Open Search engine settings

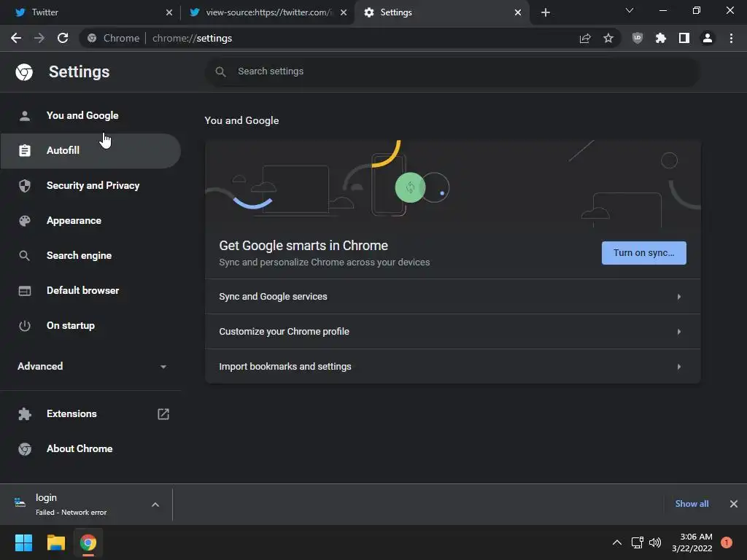[x=90, y=256]
